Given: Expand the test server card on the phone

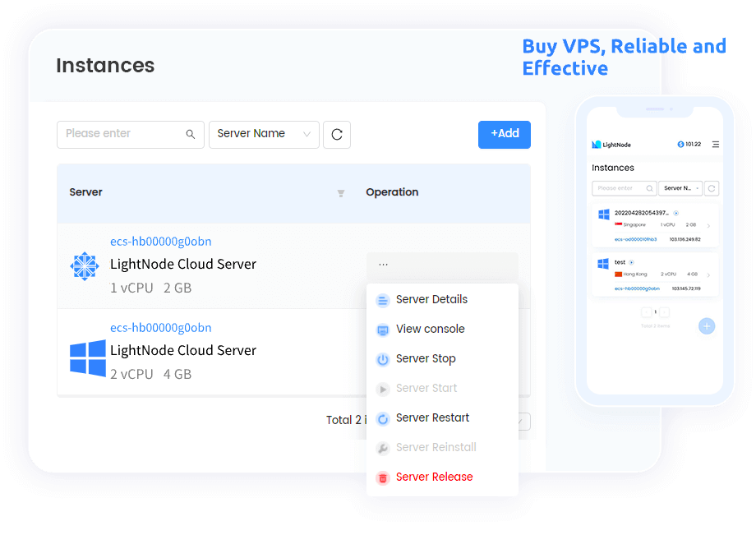Looking at the screenshot, I should 708,273.
